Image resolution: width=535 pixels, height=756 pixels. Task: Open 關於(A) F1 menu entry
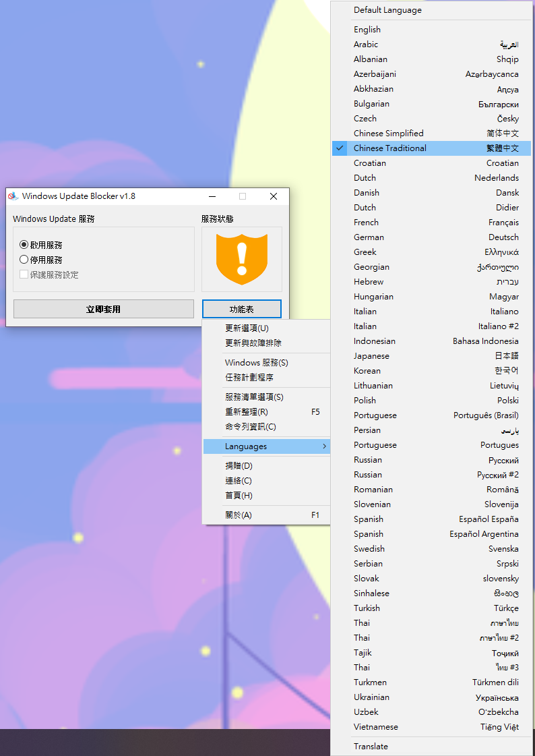point(267,515)
